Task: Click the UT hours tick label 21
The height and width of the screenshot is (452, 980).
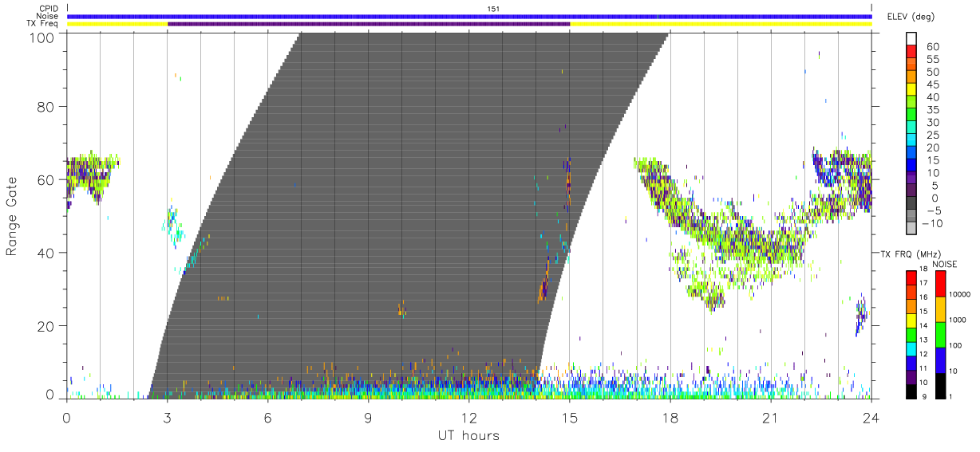Action: point(771,418)
